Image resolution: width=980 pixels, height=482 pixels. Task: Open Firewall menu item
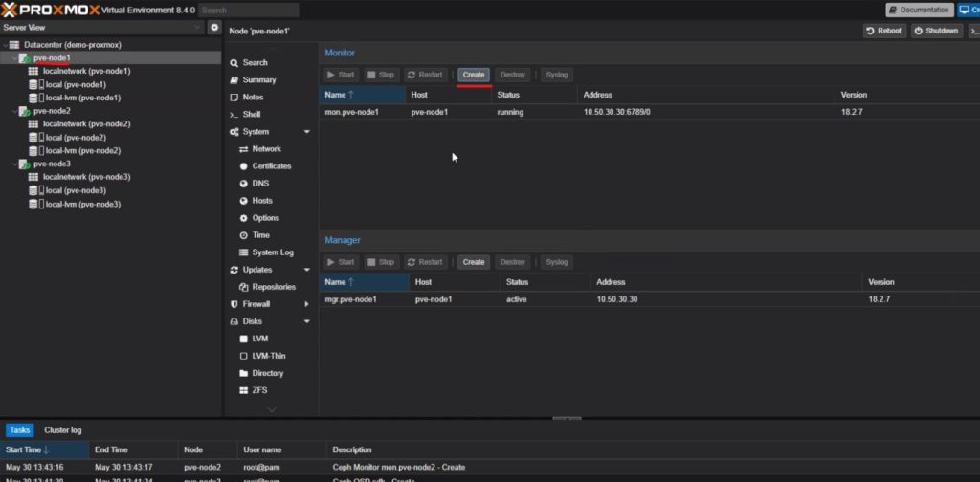(x=256, y=304)
